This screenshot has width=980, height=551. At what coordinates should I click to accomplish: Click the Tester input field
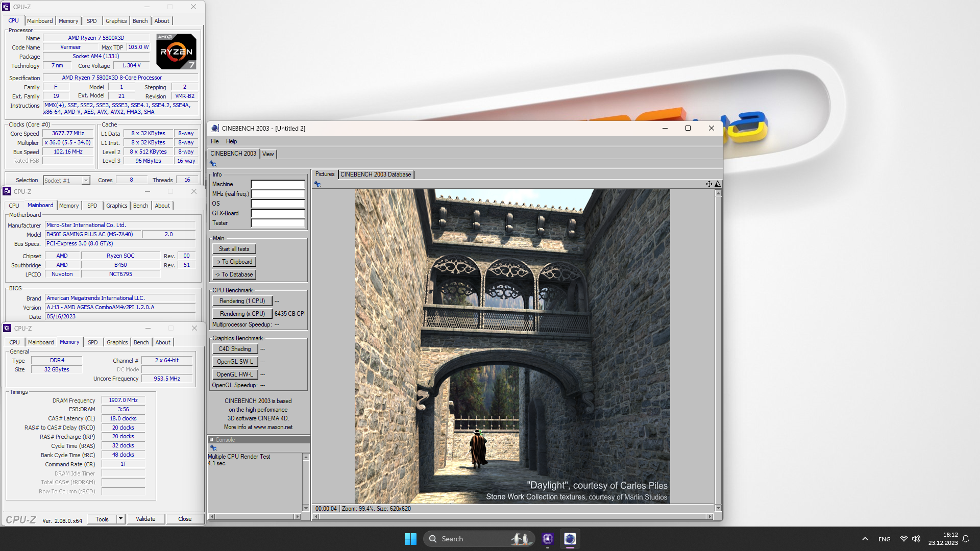pyautogui.click(x=278, y=223)
